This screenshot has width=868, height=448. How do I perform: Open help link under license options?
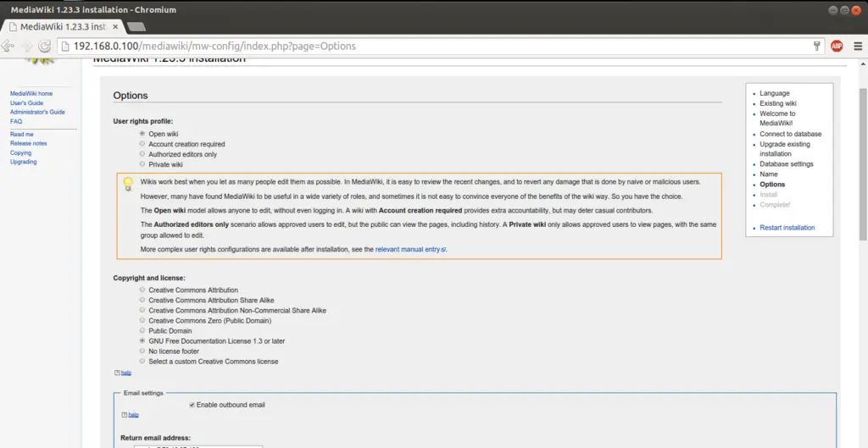(125, 373)
